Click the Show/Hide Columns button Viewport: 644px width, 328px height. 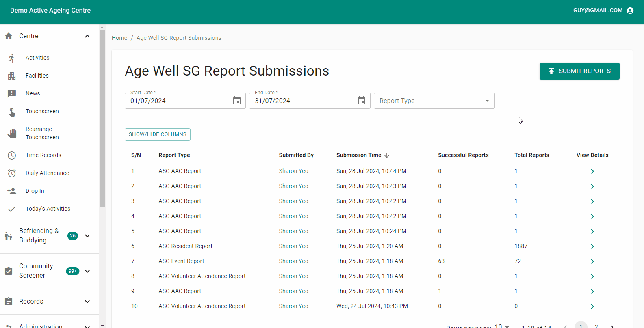coord(158,134)
